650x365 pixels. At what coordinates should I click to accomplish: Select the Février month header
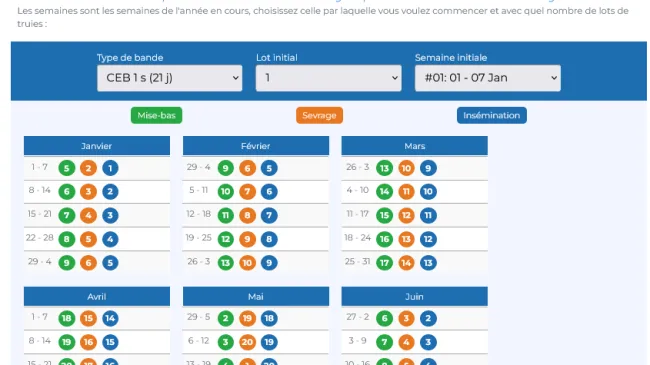point(256,146)
